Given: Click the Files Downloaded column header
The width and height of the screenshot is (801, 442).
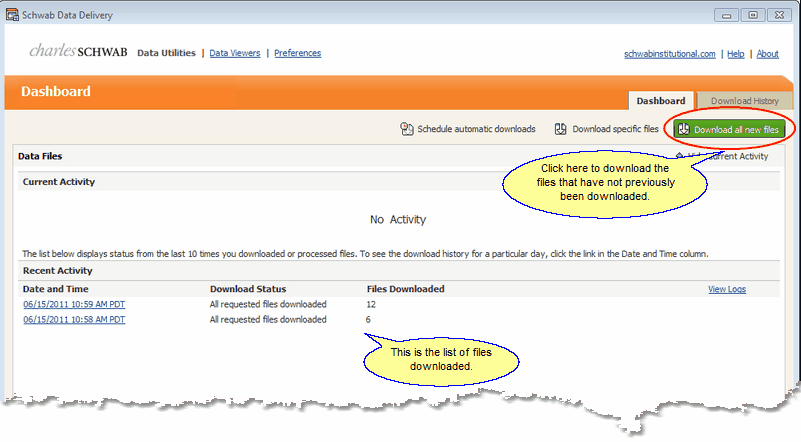Looking at the screenshot, I should tap(406, 289).
